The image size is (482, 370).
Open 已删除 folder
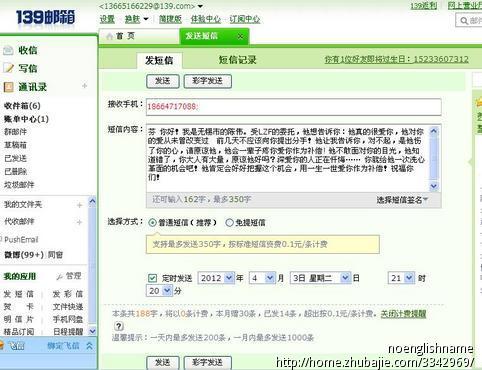15,172
